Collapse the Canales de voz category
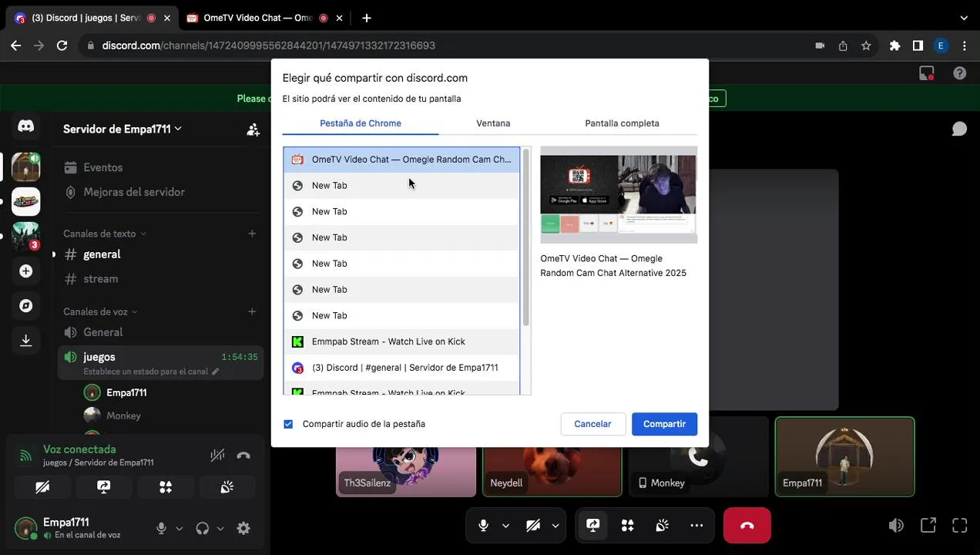 100,311
